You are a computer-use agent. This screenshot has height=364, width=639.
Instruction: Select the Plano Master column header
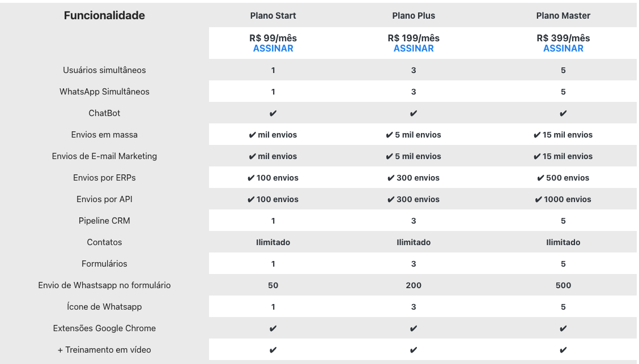coord(563,16)
